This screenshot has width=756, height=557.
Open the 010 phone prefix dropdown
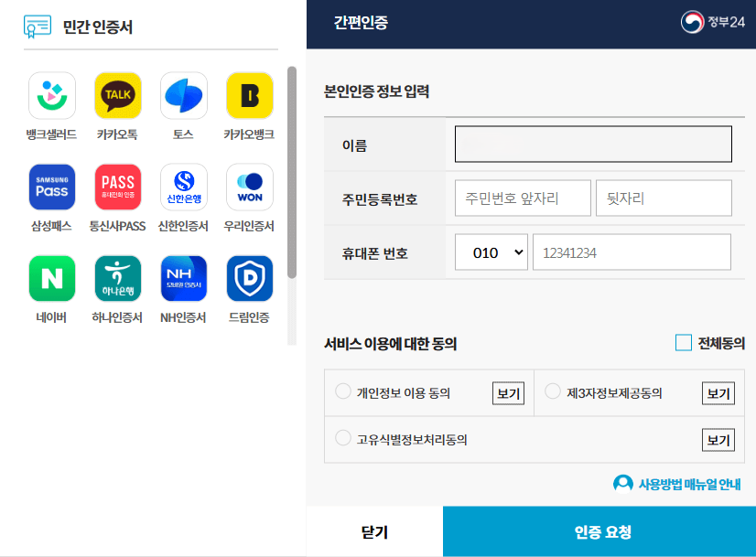tap(491, 252)
